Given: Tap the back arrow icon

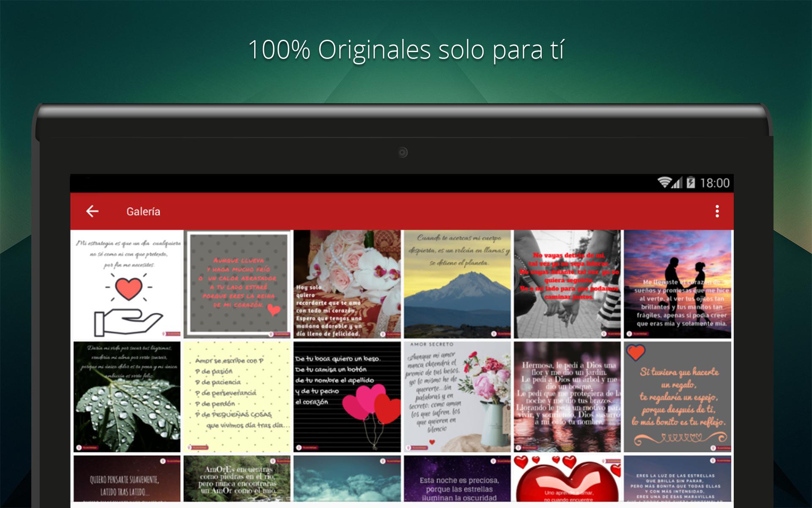Looking at the screenshot, I should point(92,211).
